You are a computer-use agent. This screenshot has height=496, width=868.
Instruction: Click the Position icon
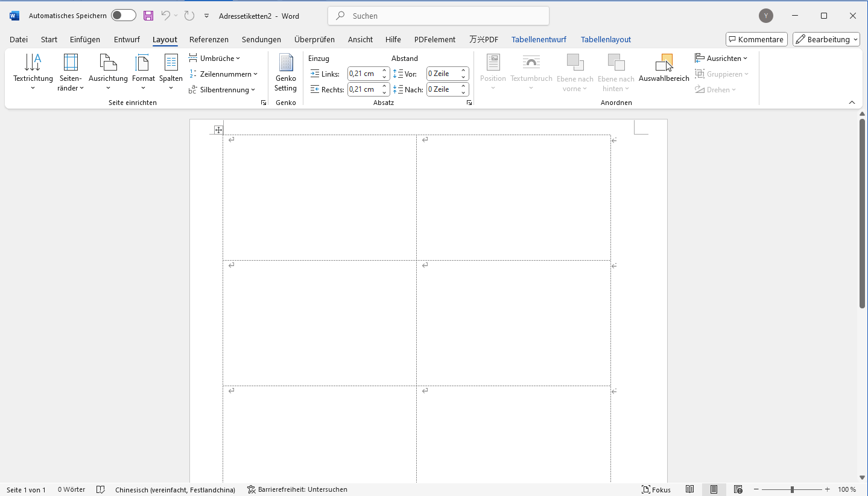(x=493, y=63)
